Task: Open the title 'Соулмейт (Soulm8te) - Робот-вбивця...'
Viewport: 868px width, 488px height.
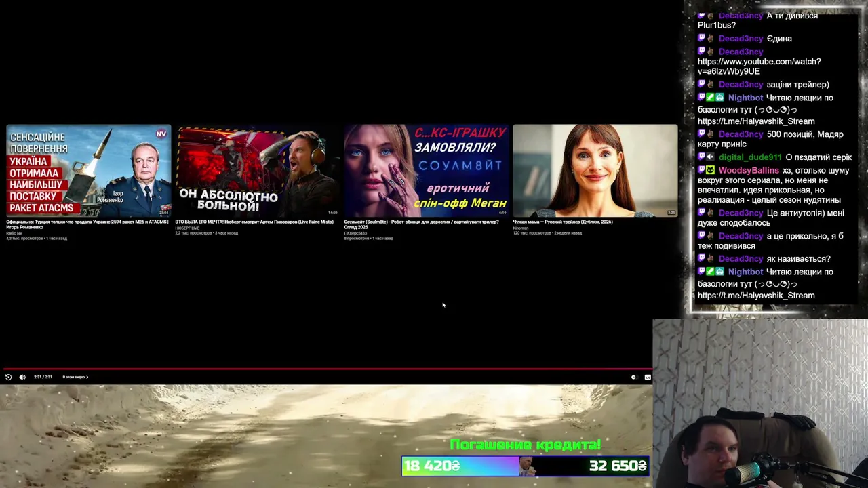Action: 421,224
